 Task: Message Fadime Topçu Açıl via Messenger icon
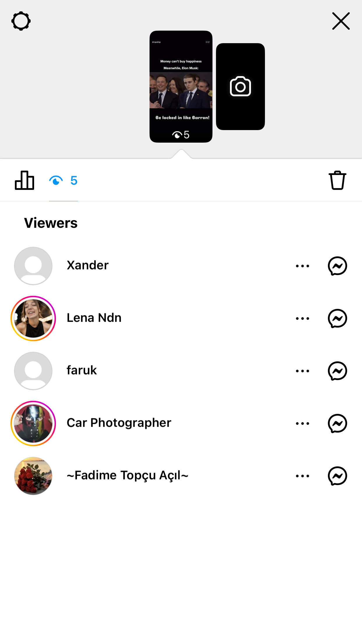click(x=338, y=476)
